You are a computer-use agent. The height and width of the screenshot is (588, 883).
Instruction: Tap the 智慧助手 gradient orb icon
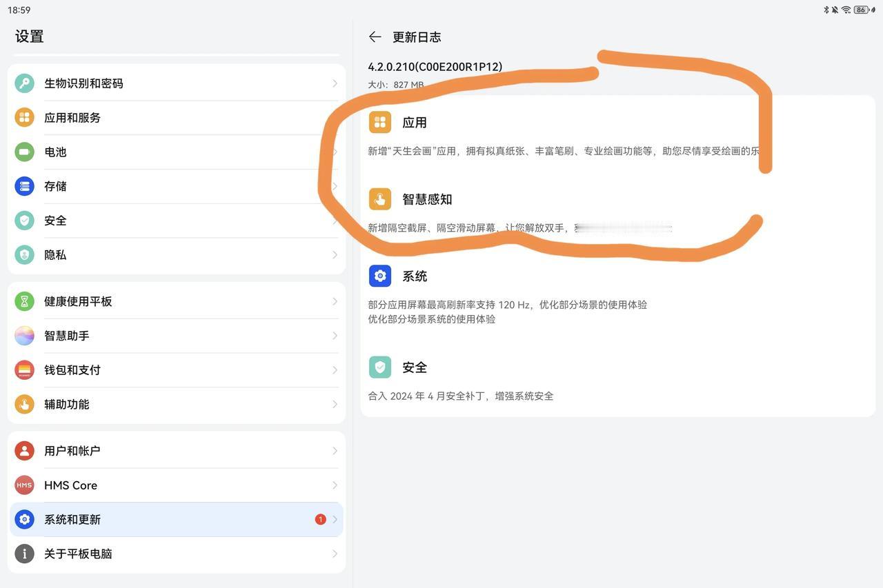tap(24, 336)
